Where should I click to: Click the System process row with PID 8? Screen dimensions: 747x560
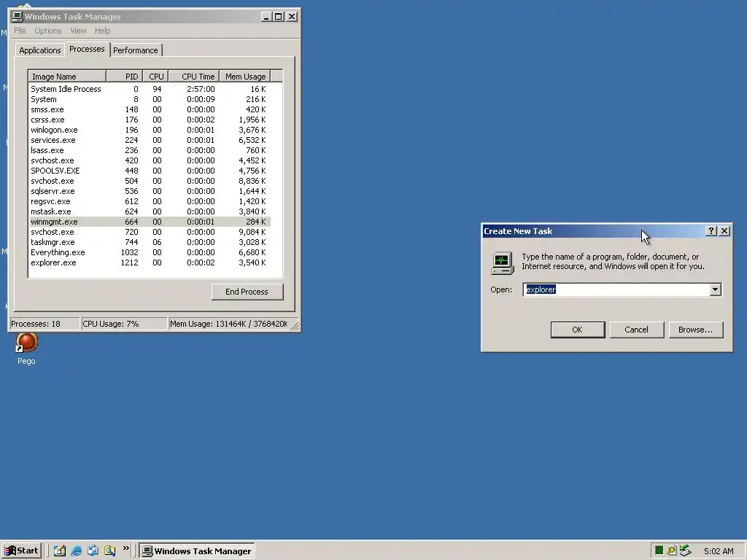(x=150, y=99)
